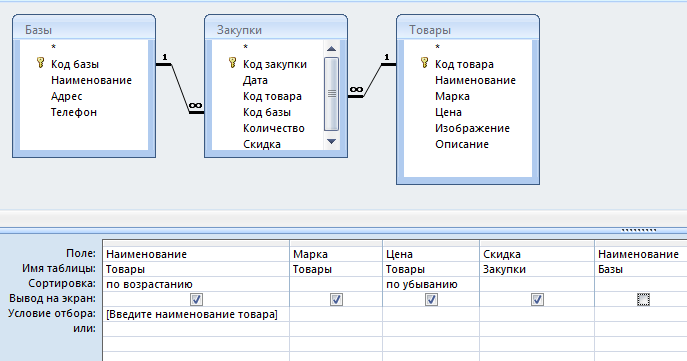This screenshot has height=361, width=687.
Task: Click the table name cell Закупки in grid
Action: click(537, 269)
